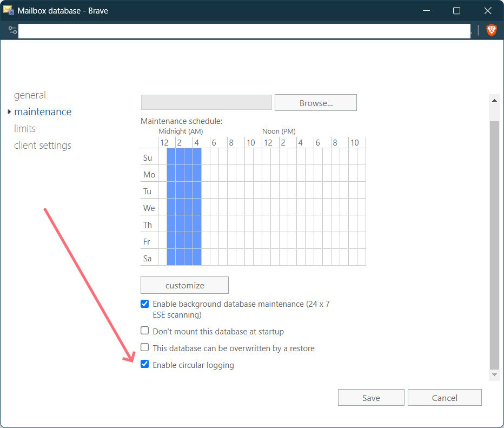Uncheck Enable circular logging
The width and height of the screenshot is (504, 428).
click(x=144, y=364)
